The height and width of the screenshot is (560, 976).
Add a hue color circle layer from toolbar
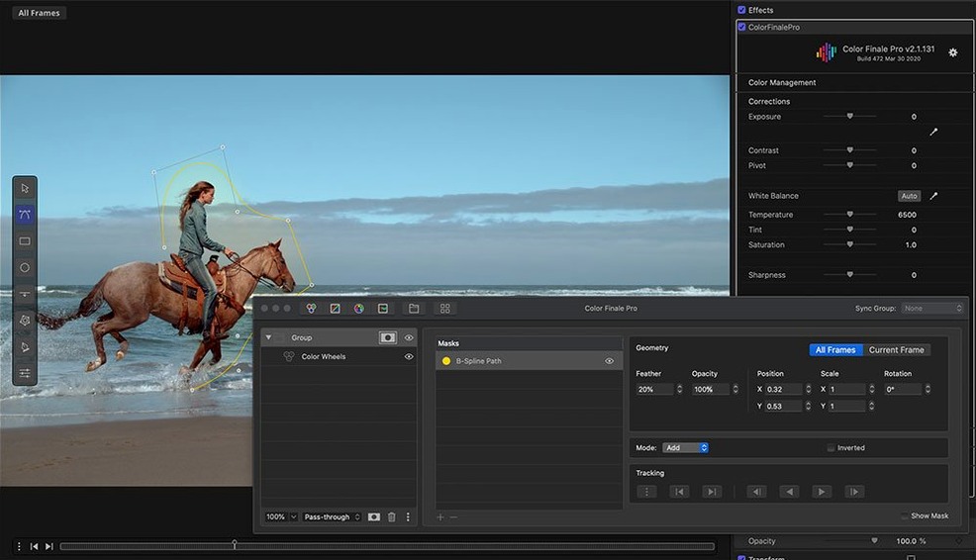click(359, 308)
